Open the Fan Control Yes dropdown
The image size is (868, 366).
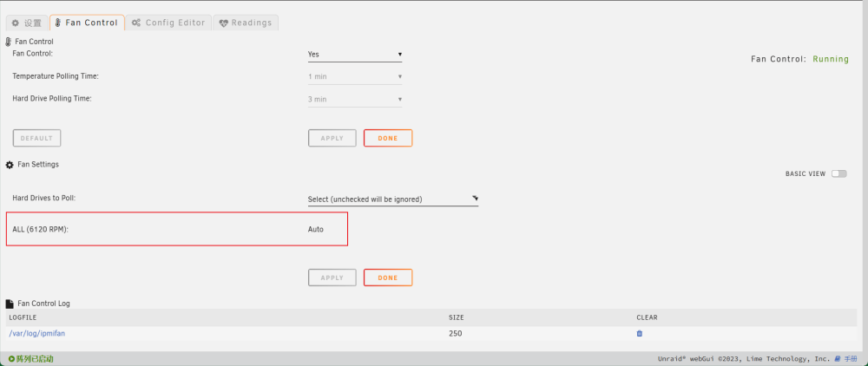(x=355, y=54)
